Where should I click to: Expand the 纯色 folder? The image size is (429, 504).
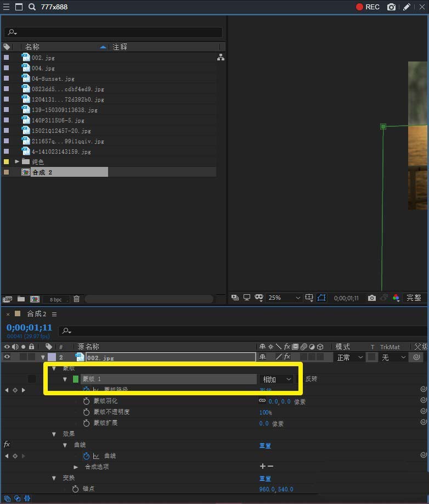pyautogui.click(x=17, y=161)
